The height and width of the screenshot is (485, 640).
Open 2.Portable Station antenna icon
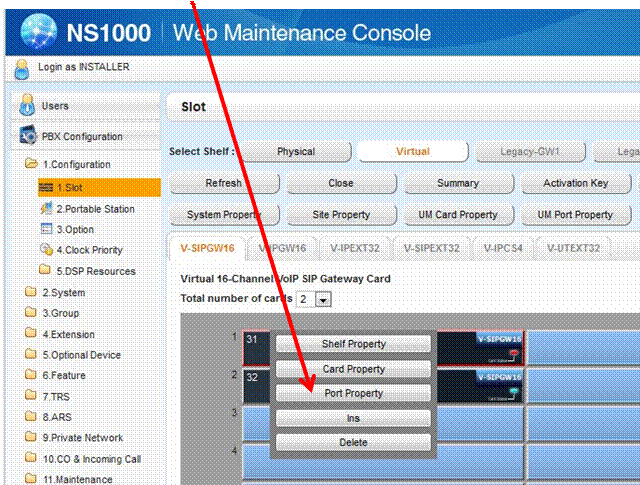pos(45,209)
